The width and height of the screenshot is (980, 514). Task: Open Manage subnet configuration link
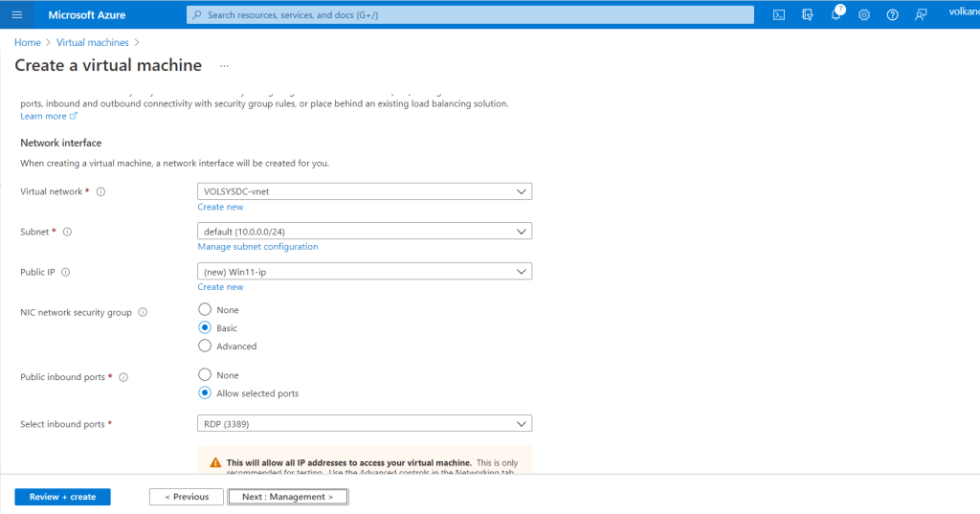point(257,247)
